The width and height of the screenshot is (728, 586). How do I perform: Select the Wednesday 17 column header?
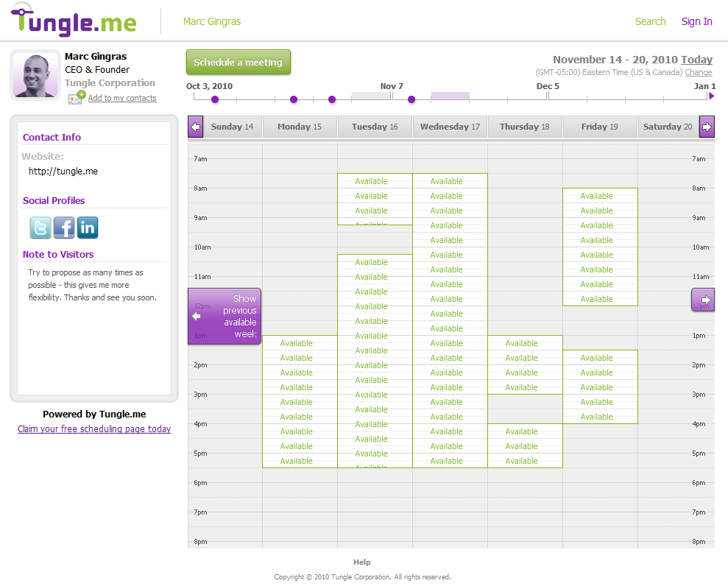(450, 127)
